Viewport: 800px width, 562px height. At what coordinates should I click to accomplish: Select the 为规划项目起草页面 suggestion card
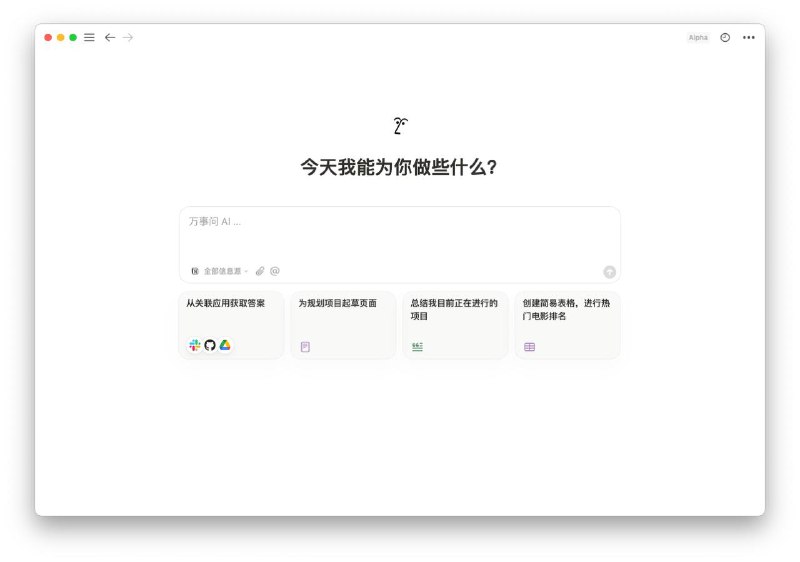coord(343,325)
